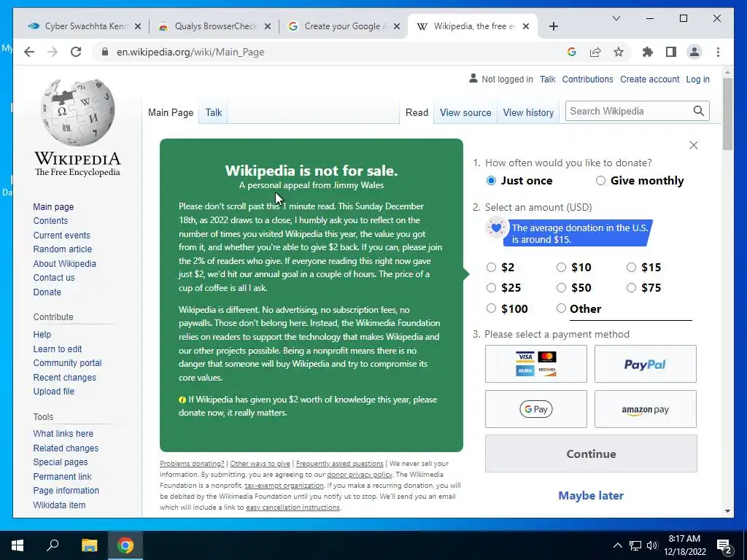Click the page vertical scrollbar thumb
747x560 pixels.
click(727, 113)
